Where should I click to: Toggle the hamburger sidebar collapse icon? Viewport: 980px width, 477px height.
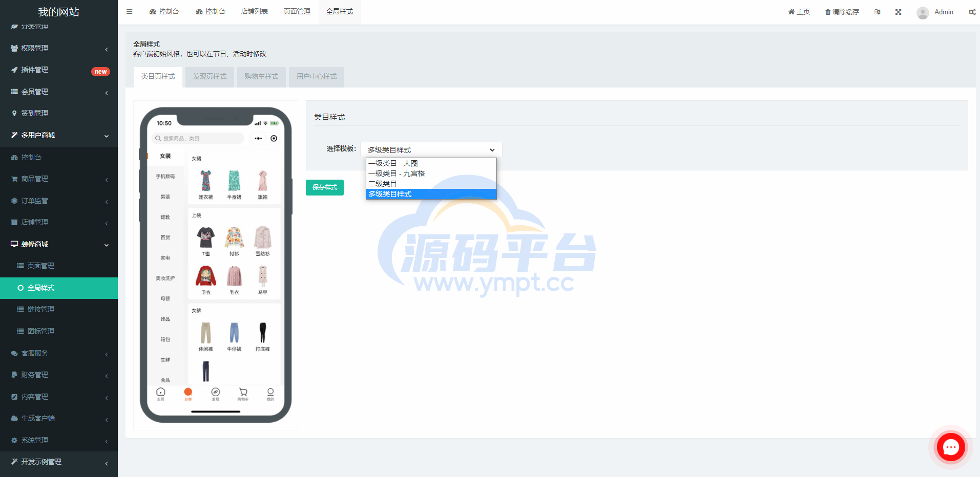pyautogui.click(x=129, y=12)
